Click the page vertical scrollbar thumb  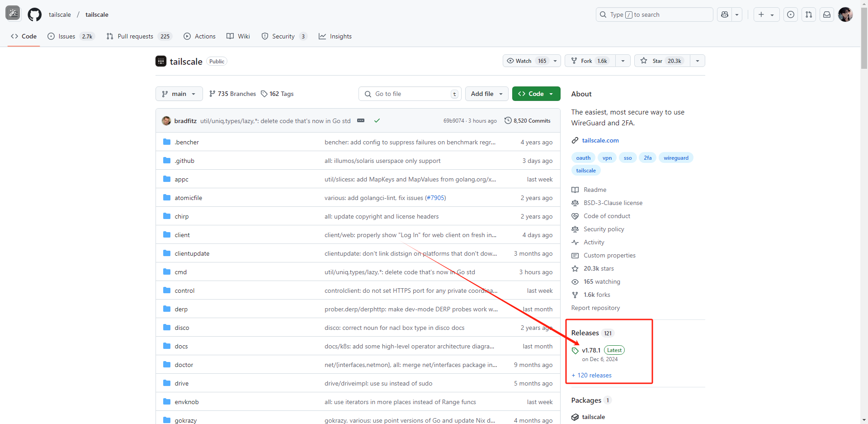tap(864, 38)
